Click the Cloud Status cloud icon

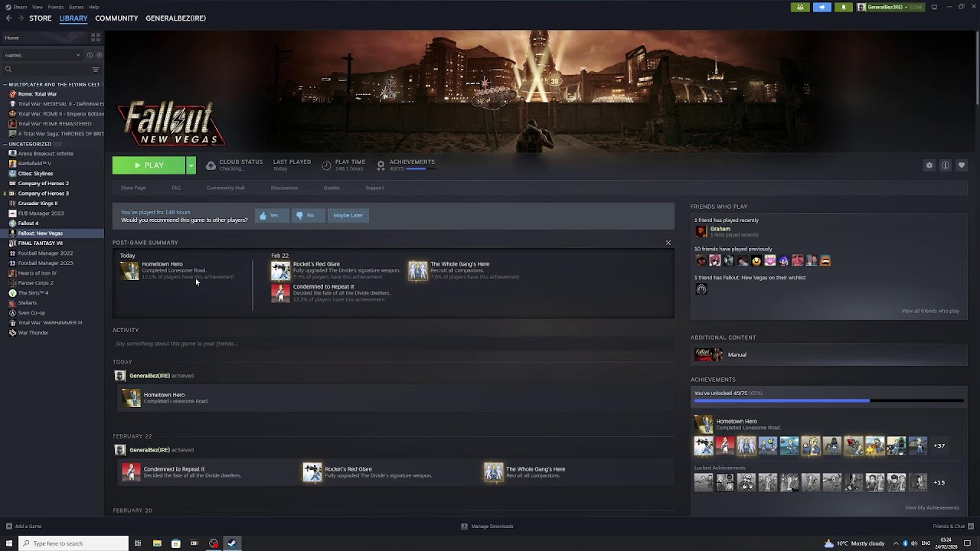point(211,165)
